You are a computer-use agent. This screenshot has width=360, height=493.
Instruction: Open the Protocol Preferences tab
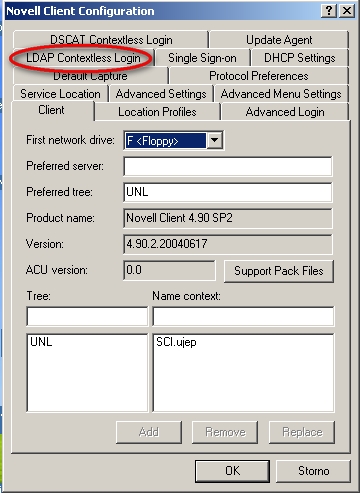pos(259,76)
